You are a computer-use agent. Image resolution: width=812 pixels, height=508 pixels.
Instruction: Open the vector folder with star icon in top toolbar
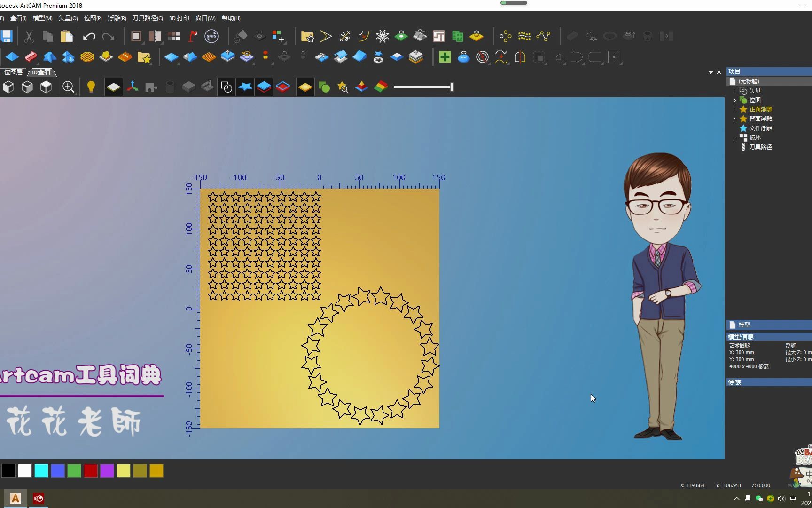point(307,36)
